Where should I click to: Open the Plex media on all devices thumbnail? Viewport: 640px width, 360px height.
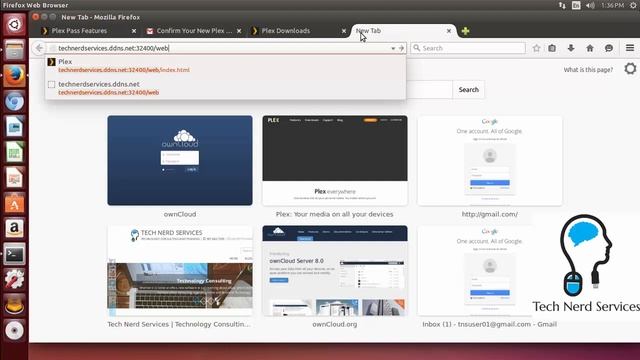(x=335, y=160)
